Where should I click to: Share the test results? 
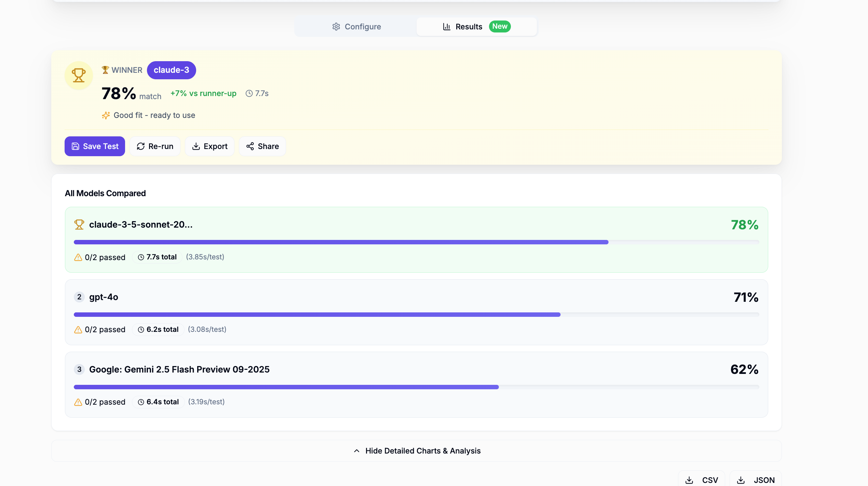point(262,146)
